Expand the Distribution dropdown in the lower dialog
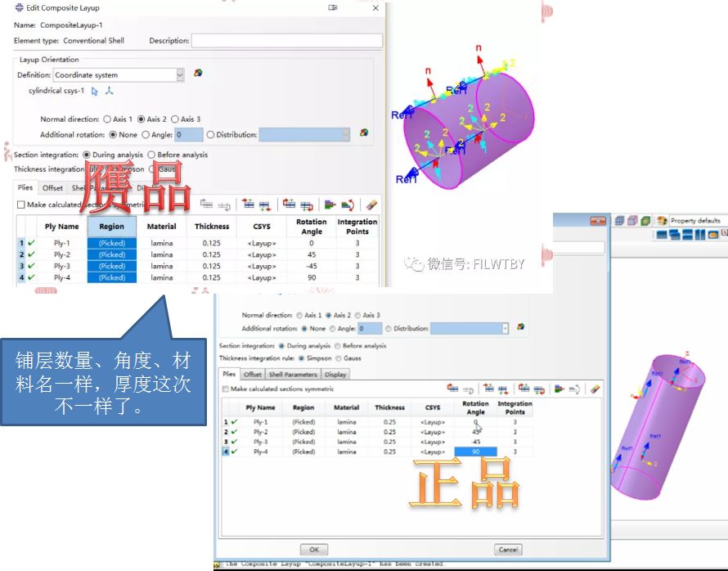Viewport: 728px width, 571px height. [505, 329]
